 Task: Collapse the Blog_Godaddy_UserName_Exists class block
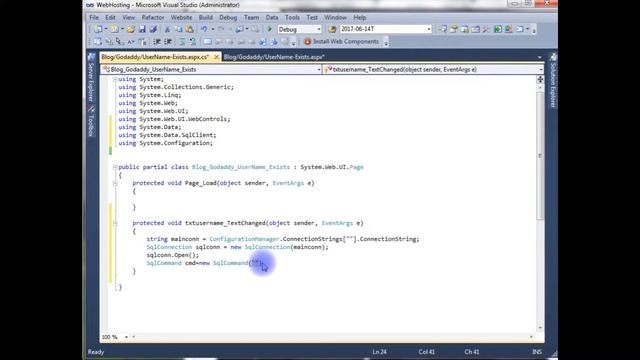pos(115,167)
